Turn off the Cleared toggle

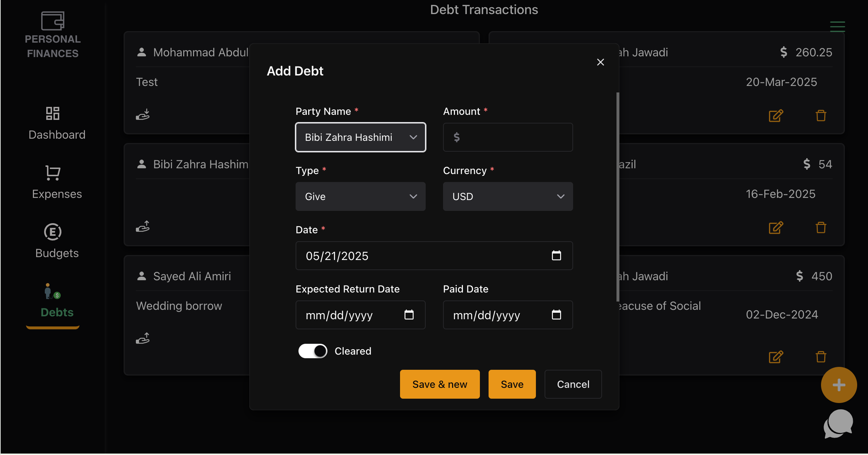tap(313, 351)
